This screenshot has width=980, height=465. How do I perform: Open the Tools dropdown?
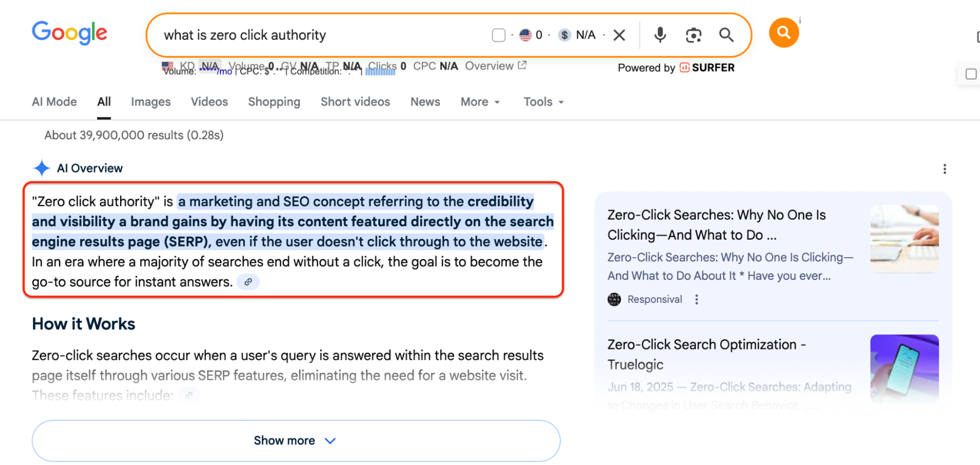click(542, 102)
